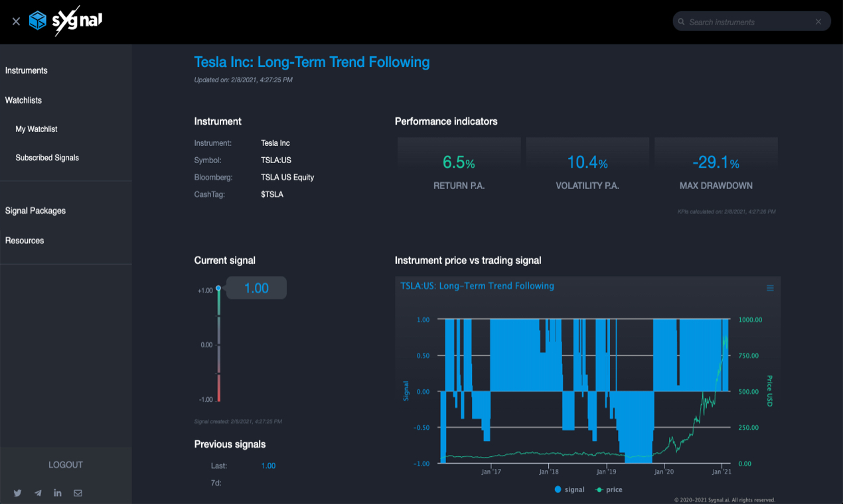Click the 'Updated on: 2/8/2021' timestamp
The width and height of the screenshot is (843, 504).
pos(243,80)
